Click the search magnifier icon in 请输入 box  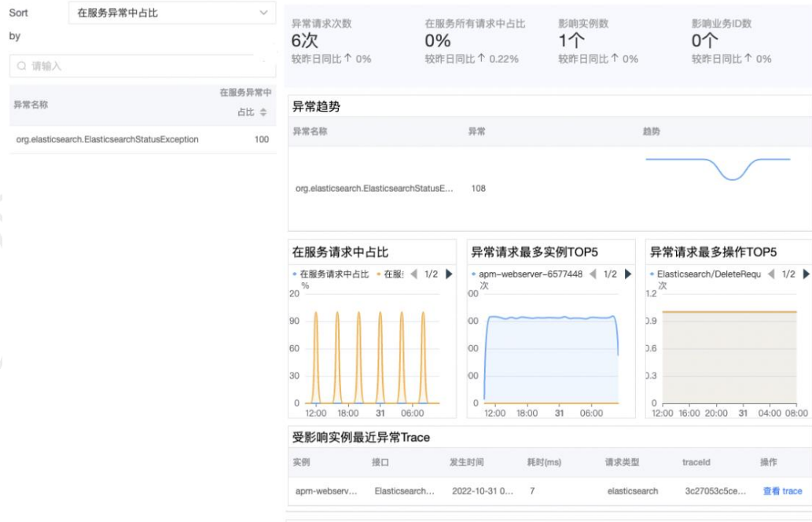[21, 66]
